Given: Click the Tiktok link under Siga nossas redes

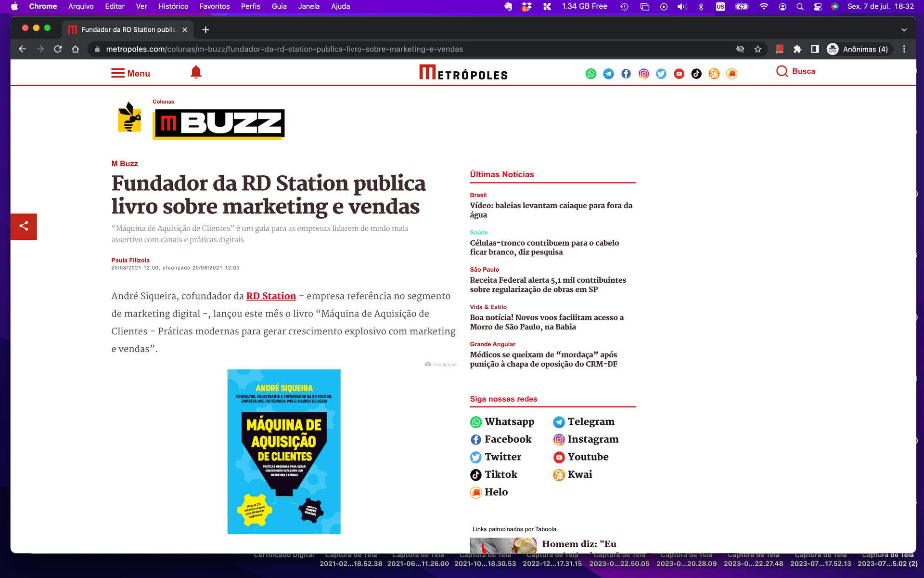Looking at the screenshot, I should [x=494, y=474].
